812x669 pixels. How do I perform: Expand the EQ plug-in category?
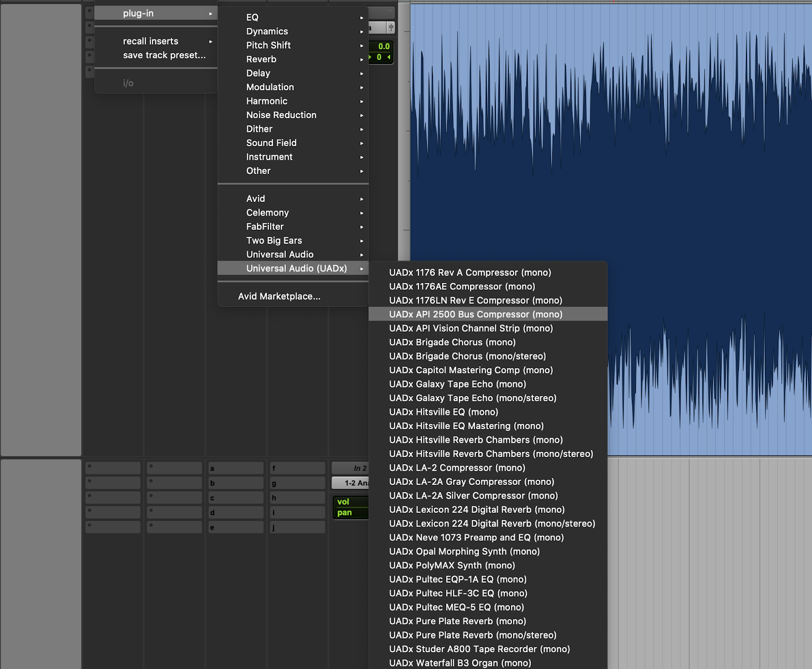point(293,17)
